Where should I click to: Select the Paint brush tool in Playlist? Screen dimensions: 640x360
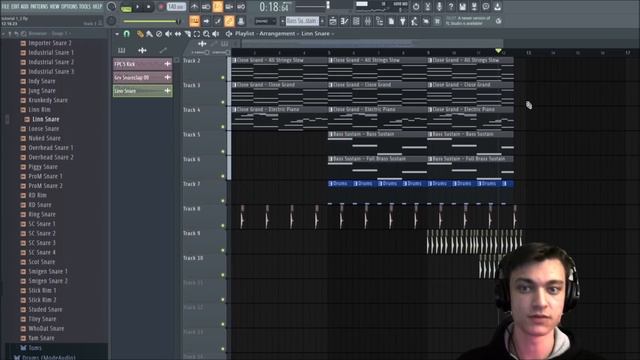149,34
